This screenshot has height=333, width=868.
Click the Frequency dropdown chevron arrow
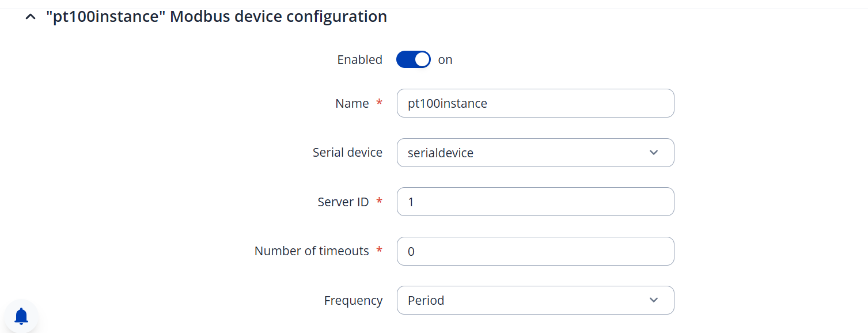tap(653, 300)
